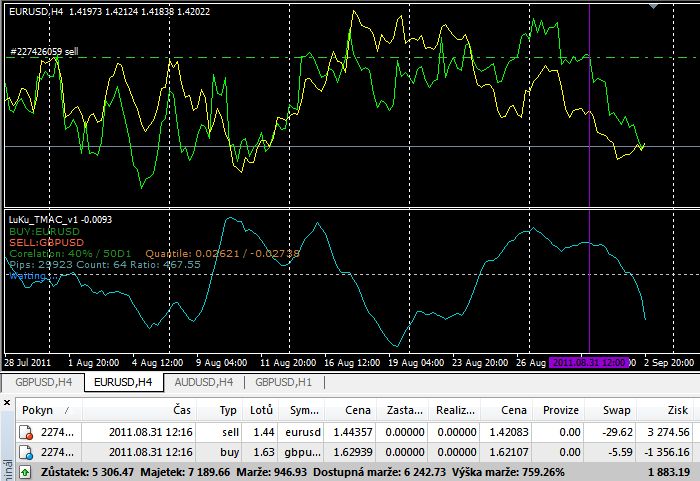Screen dimensions: 700x481
Task: Click the balance summary row icon
Action: 24,471
